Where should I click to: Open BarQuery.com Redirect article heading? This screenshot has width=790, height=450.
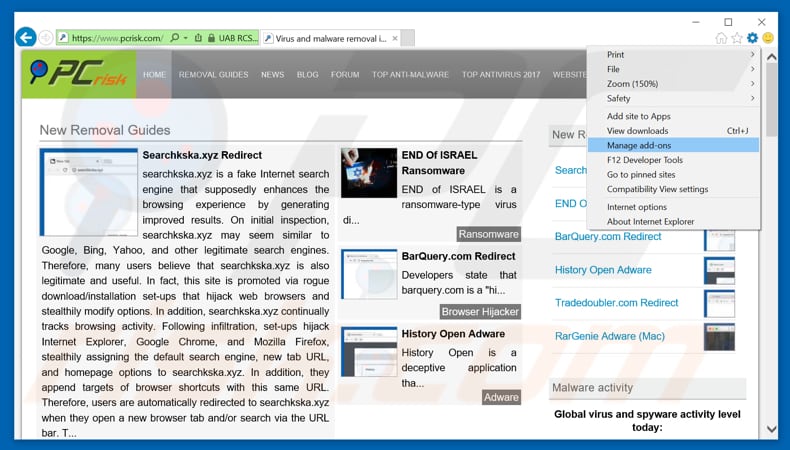[458, 256]
